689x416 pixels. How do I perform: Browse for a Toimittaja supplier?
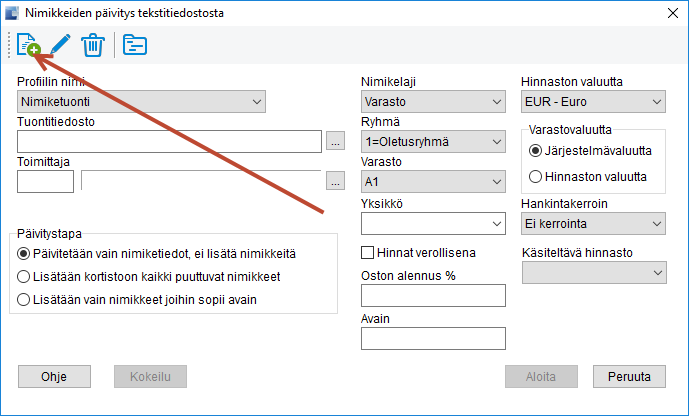(335, 181)
